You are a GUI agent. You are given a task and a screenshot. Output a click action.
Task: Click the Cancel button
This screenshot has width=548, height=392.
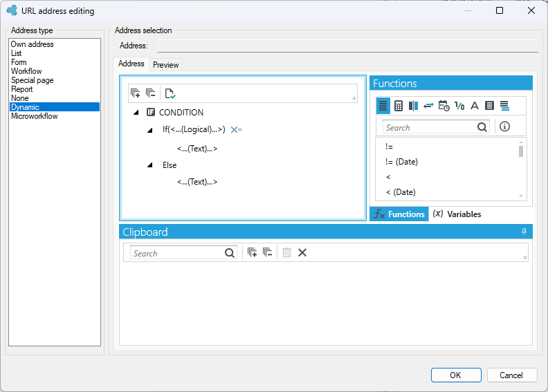[x=511, y=375]
